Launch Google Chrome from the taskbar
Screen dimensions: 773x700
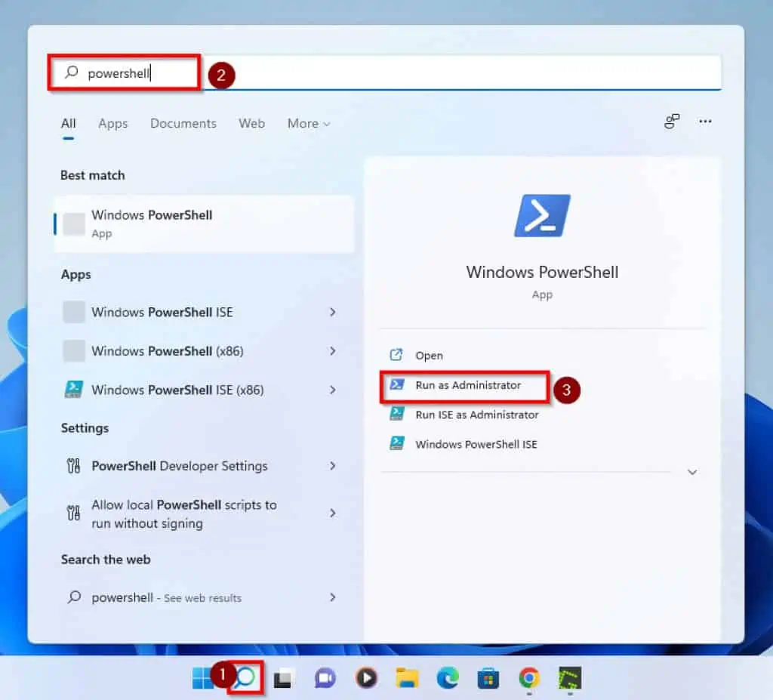click(x=529, y=678)
